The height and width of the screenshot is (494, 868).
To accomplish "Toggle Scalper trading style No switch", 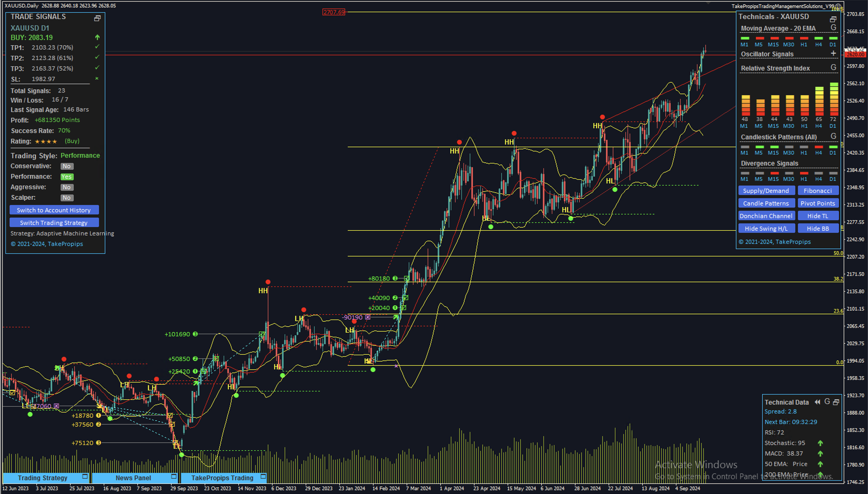I will [x=67, y=198].
